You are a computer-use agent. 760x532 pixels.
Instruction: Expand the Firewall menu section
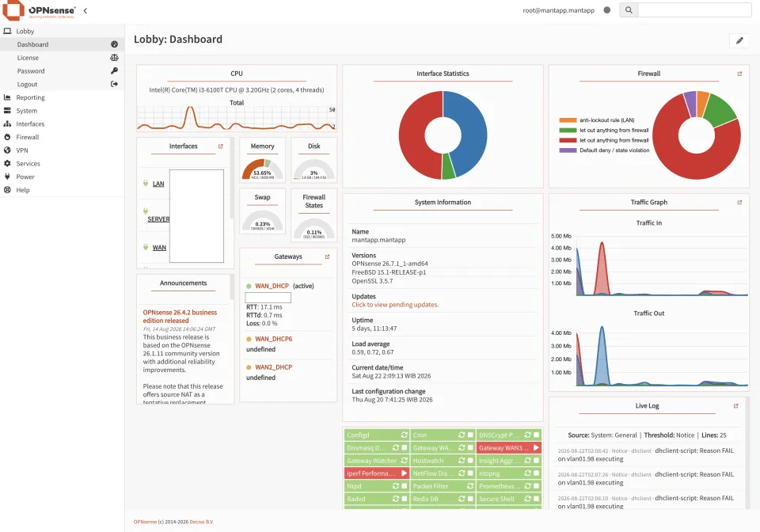(62, 137)
